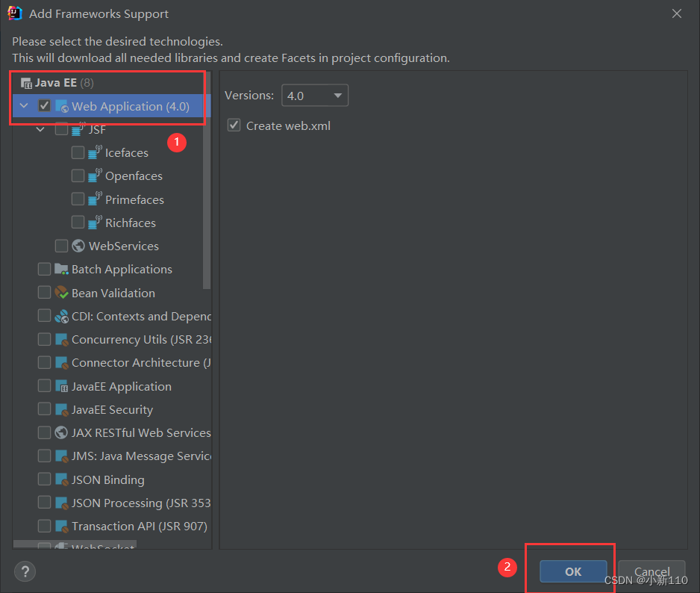Image resolution: width=700 pixels, height=593 pixels.
Task: Click the horizontal scrollbar of frameworks list
Action: pyautogui.click(x=75, y=544)
